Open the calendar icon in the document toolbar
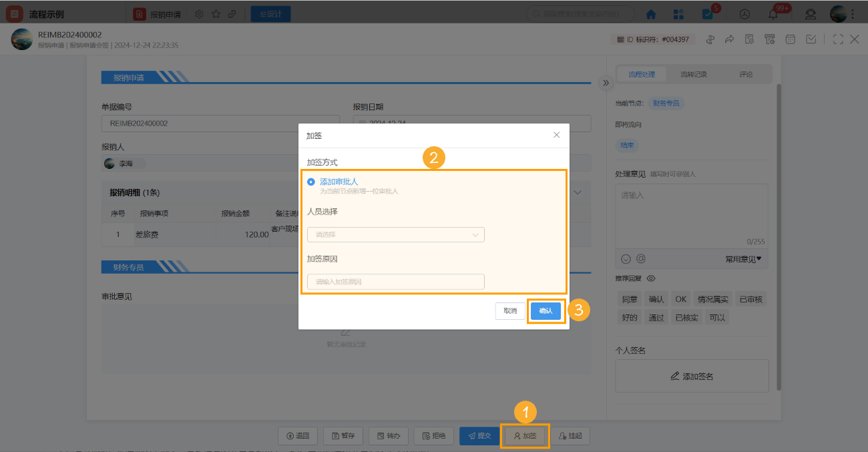Viewport: 868px width, 452px height. pos(790,39)
